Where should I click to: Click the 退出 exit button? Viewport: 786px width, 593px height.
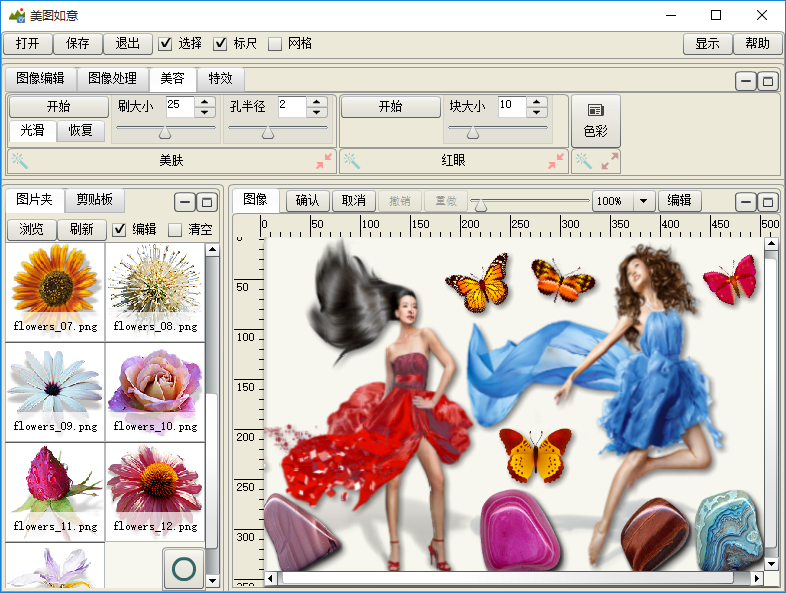[x=127, y=44]
